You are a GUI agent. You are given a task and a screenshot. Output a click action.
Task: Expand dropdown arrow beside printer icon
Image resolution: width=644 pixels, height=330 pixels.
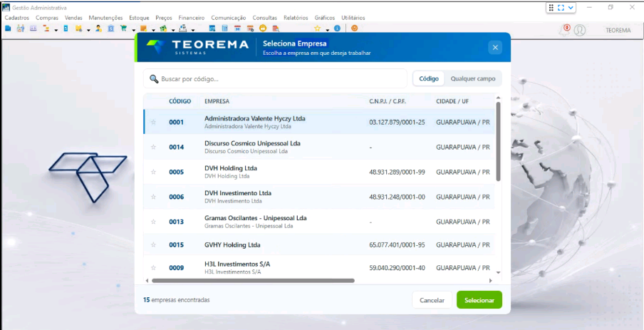pyautogui.click(x=192, y=30)
